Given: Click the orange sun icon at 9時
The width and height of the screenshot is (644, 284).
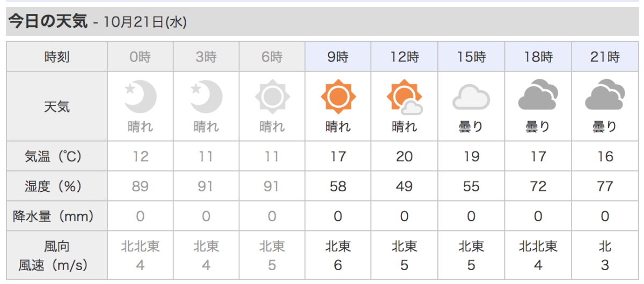Looking at the screenshot, I should (x=338, y=98).
